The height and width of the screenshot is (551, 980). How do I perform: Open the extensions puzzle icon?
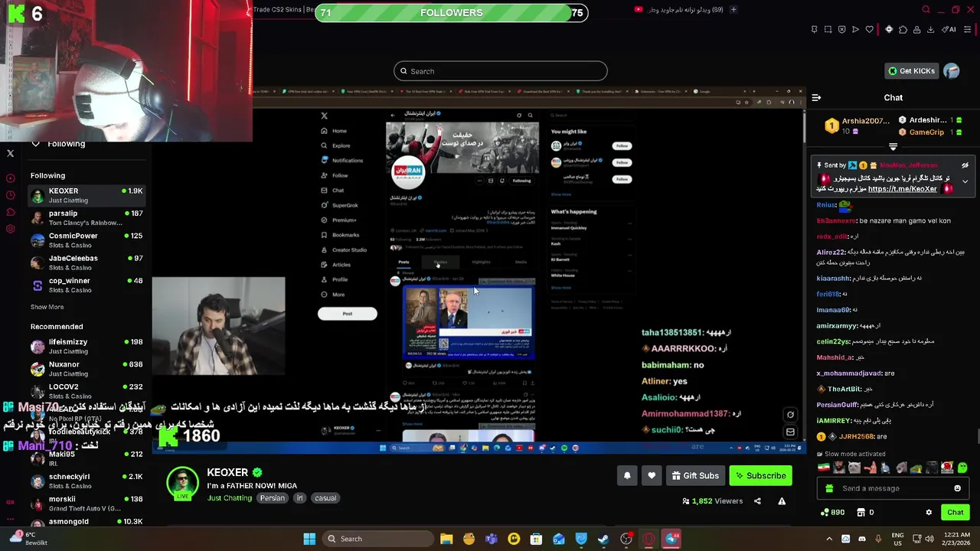[903, 30]
